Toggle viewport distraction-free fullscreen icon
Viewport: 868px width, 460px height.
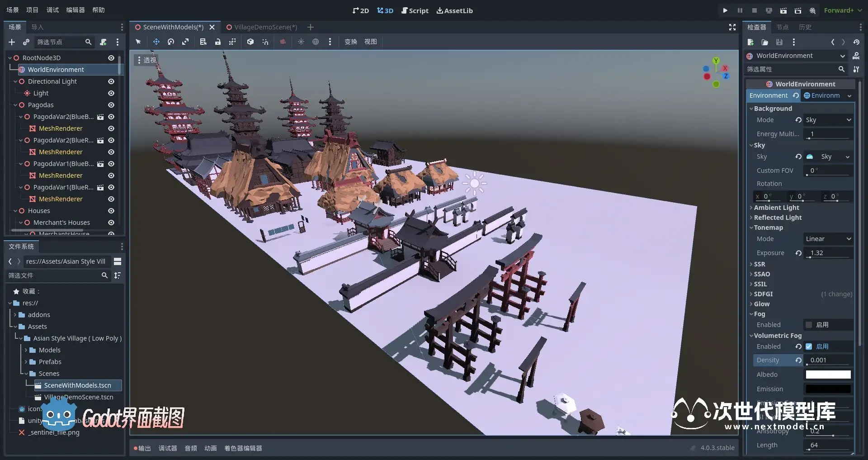pyautogui.click(x=732, y=27)
